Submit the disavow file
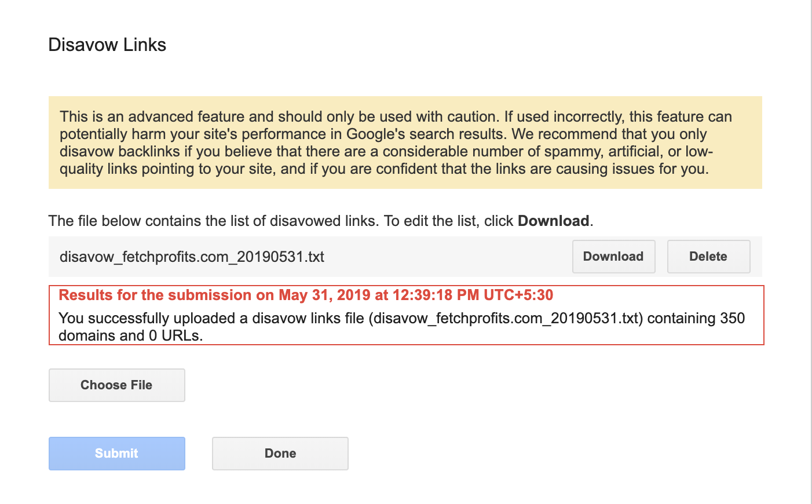This screenshot has width=812, height=504. (x=116, y=454)
